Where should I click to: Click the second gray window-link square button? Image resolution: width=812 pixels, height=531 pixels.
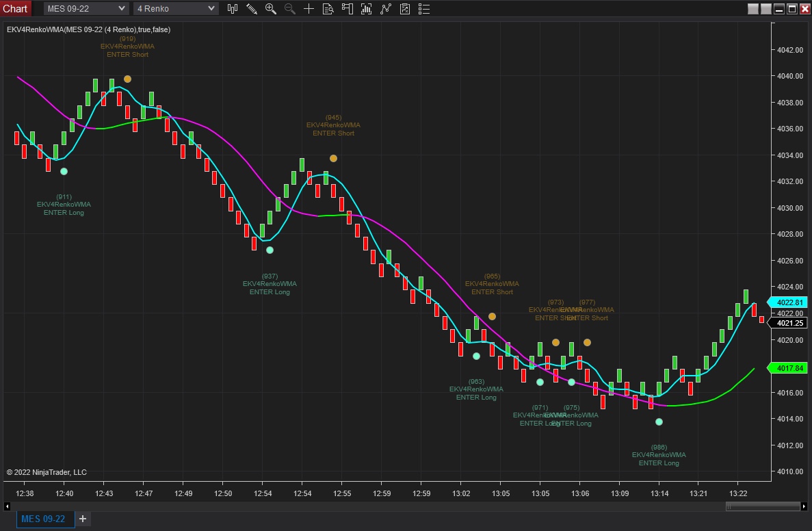(x=766, y=9)
